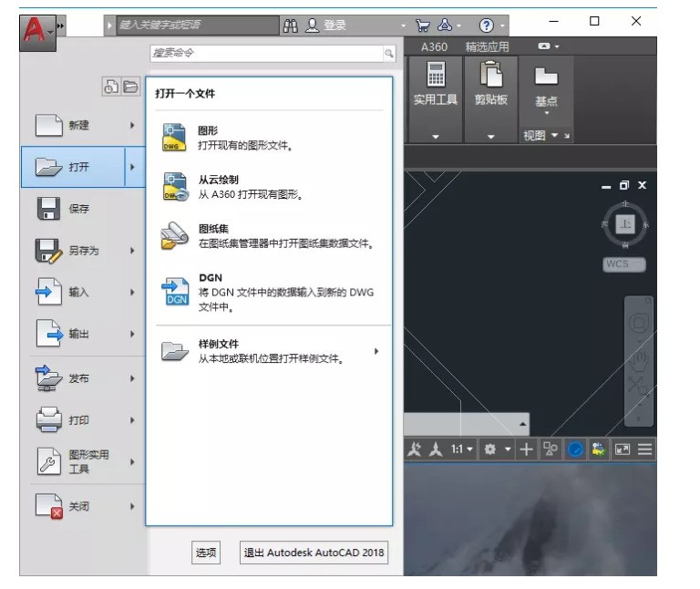This screenshot has height=589, width=700.
Task: Expand Export (输出) submenu arrow
Action: pyautogui.click(x=132, y=334)
